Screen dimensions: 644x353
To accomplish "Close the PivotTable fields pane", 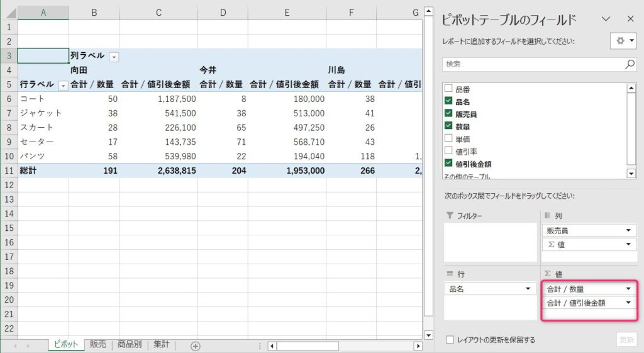I will 630,19.
